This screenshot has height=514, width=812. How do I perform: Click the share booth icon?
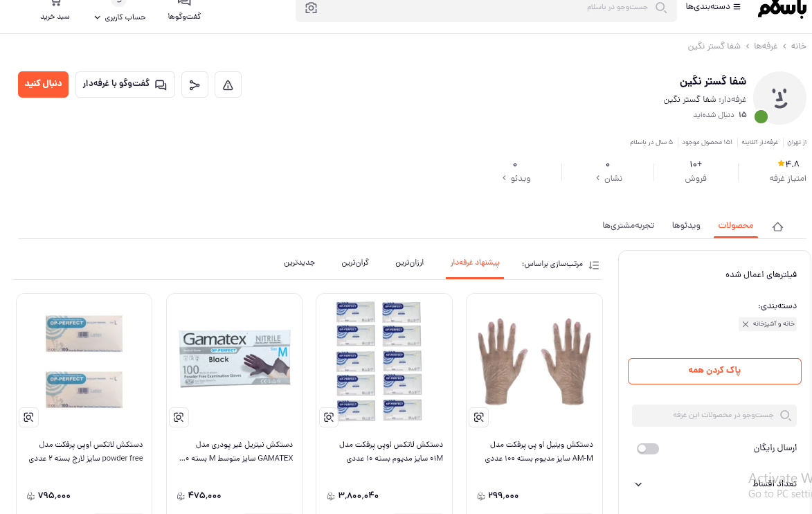[195, 85]
